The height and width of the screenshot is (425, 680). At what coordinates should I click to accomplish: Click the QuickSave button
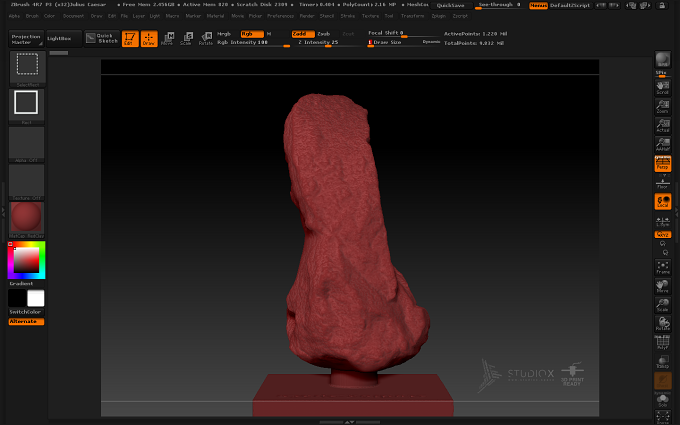pos(451,6)
